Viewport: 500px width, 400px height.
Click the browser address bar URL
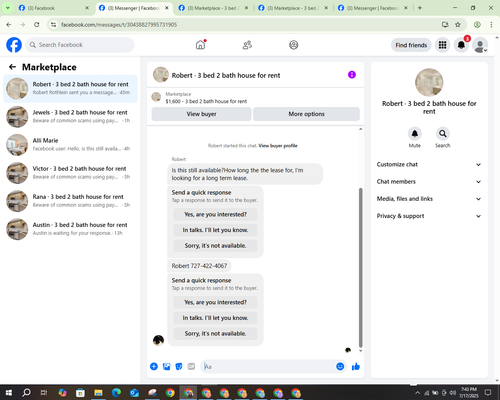(x=119, y=25)
